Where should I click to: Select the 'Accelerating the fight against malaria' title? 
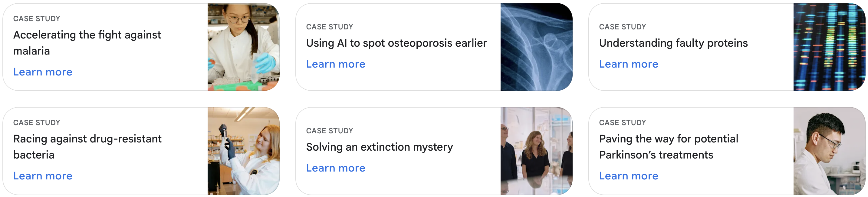[87, 43]
